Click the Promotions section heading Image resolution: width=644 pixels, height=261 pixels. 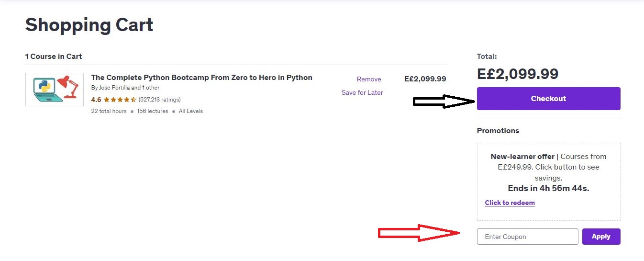point(498,130)
